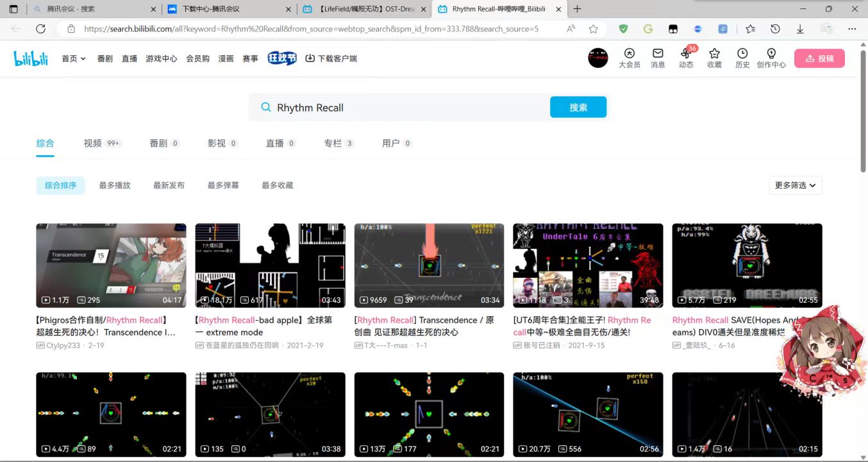
Task: Select the 最新发布 sort option
Action: tap(169, 185)
